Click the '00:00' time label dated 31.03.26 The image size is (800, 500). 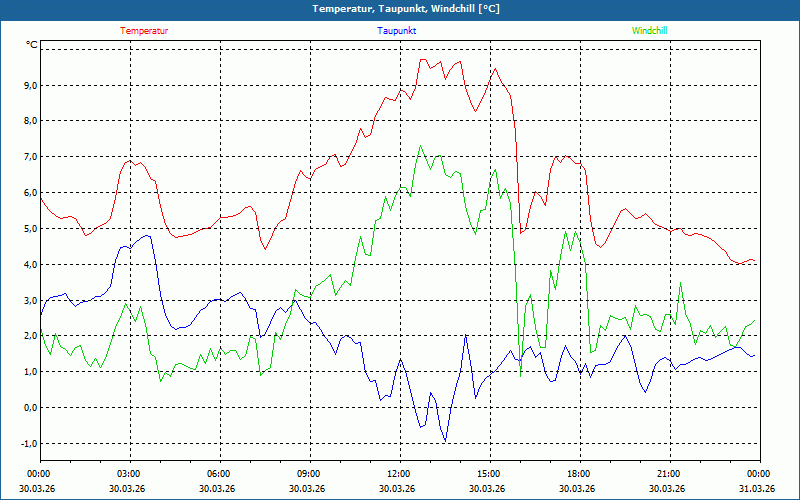(759, 474)
